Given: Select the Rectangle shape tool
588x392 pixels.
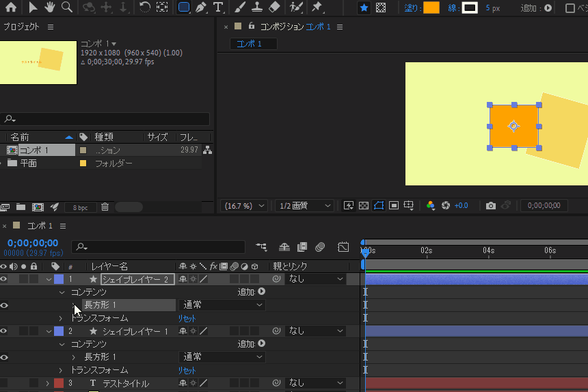Looking at the screenshot, I should pos(184,7).
